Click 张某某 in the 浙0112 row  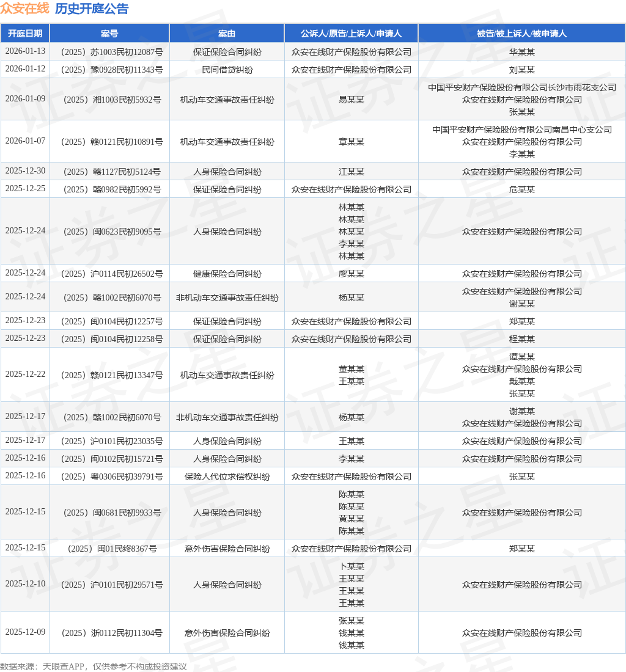(351, 621)
